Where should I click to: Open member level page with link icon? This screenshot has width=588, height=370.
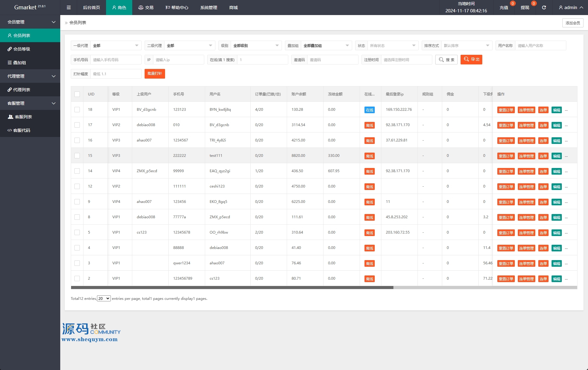(10, 49)
